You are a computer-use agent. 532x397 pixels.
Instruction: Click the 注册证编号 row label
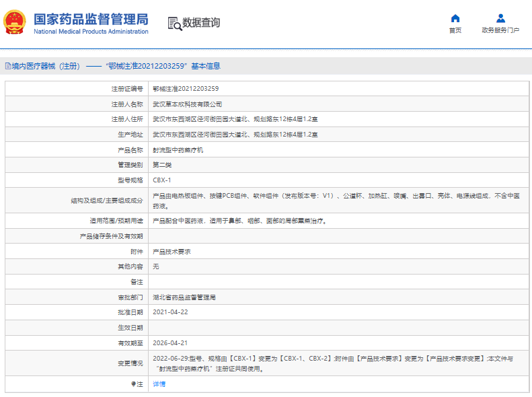coord(127,89)
